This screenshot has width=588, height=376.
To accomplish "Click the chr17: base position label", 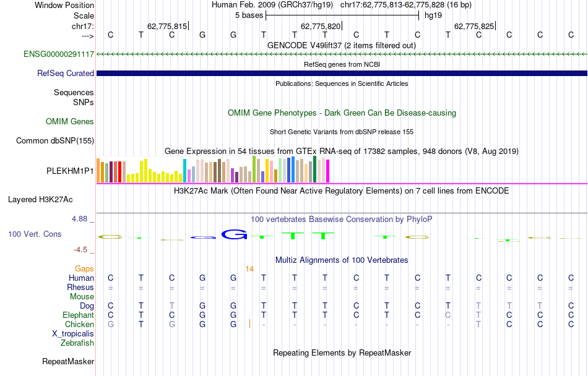I will 83,27.
